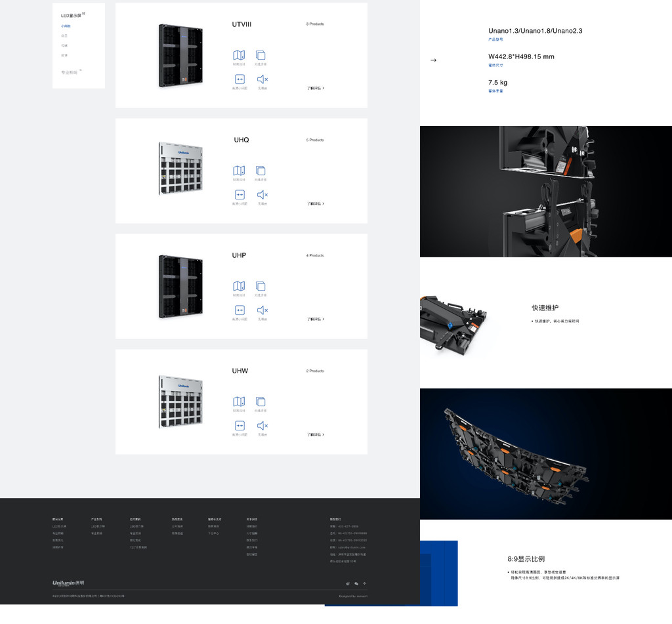Image resolution: width=672 pixels, height=624 pixels.
Task: Expand the LED显示屏 category in sidebar
Action: [71, 15]
